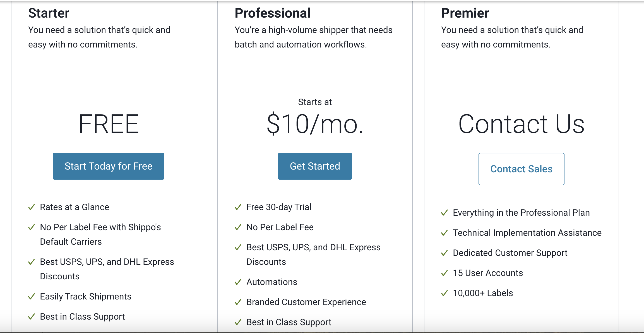
Task: Open Contact Sales for the Premier plan
Action: pos(521,169)
